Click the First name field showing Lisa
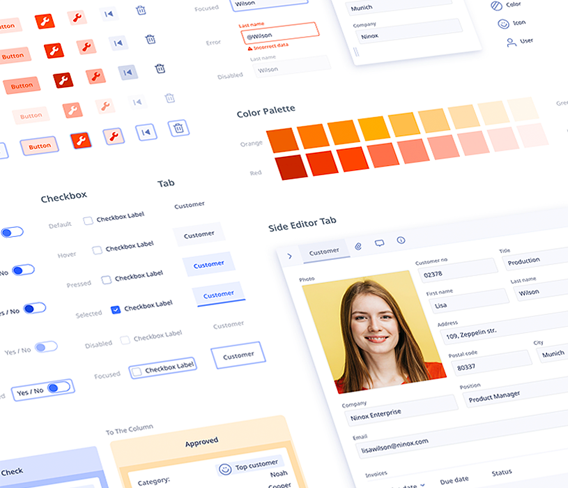This screenshot has height=488, width=568. tap(469, 301)
